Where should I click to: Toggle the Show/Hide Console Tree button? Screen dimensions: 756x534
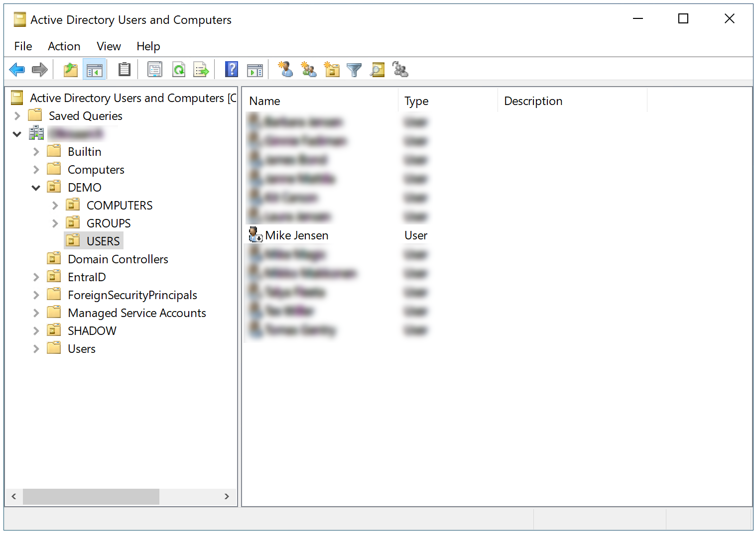(x=95, y=70)
